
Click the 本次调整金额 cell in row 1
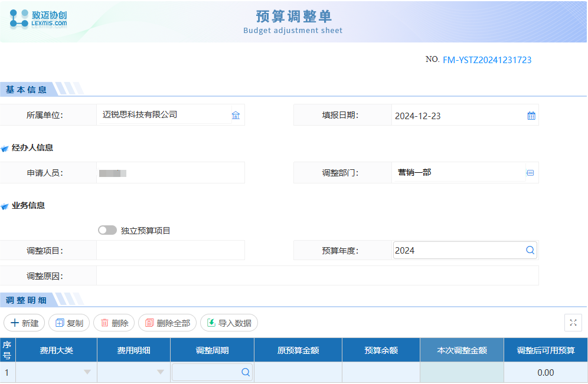click(462, 372)
